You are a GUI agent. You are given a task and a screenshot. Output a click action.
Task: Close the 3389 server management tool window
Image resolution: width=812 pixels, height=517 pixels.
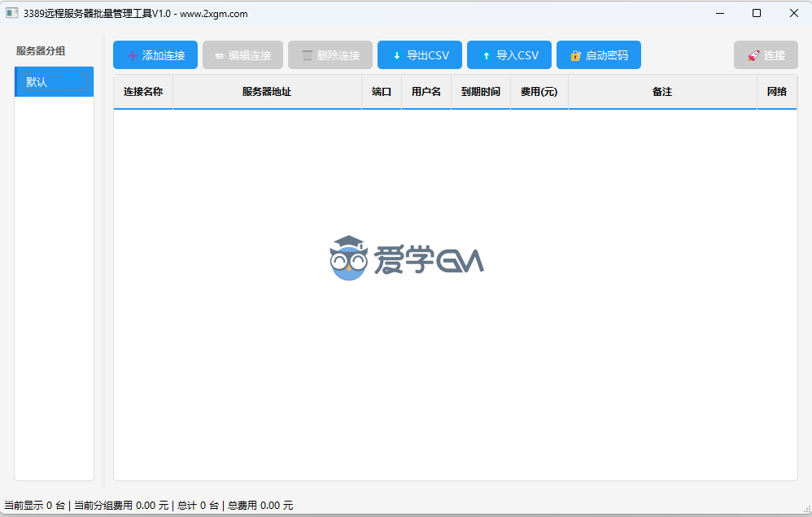[x=793, y=13]
